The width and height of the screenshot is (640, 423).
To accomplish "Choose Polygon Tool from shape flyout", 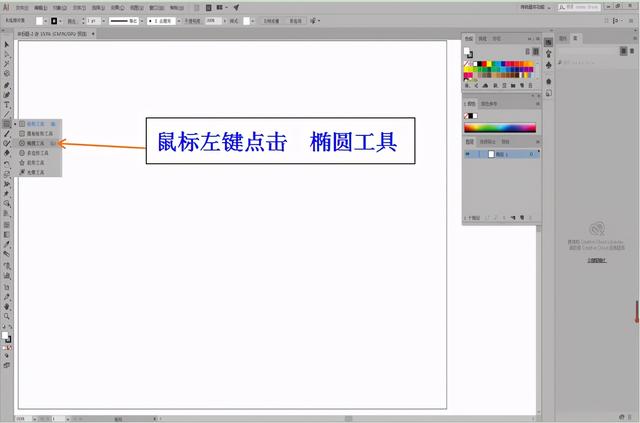I will [x=38, y=153].
